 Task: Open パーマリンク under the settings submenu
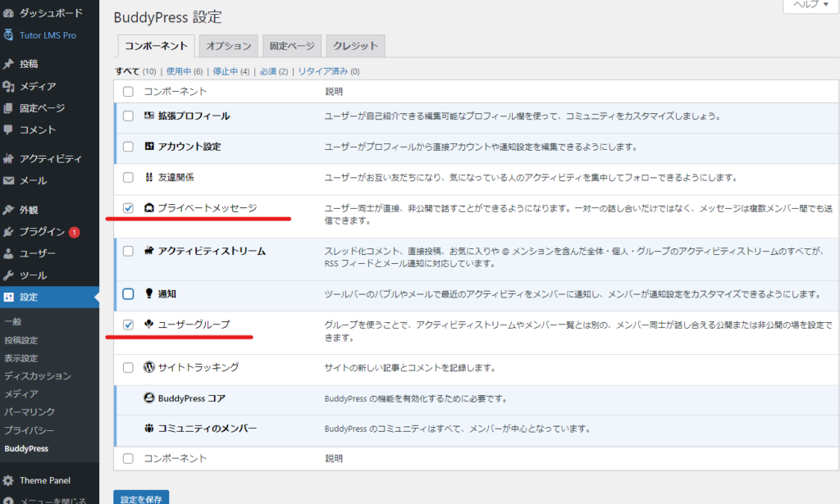[30, 412]
